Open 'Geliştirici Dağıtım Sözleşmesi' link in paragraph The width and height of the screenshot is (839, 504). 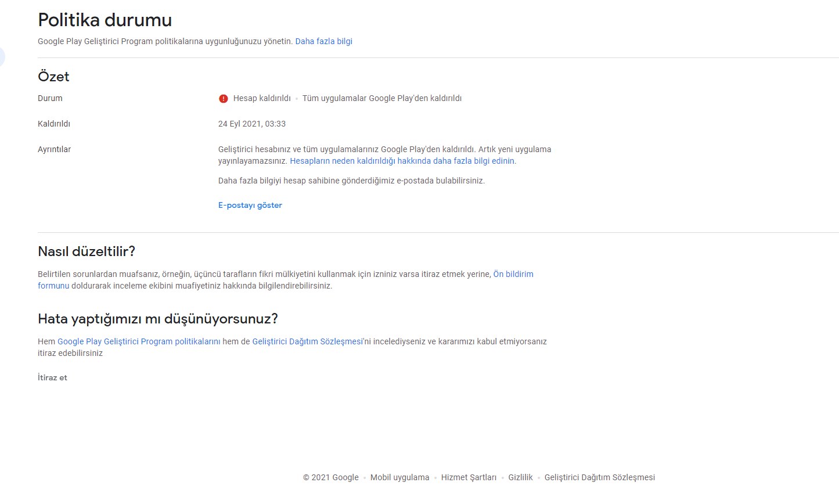click(307, 341)
